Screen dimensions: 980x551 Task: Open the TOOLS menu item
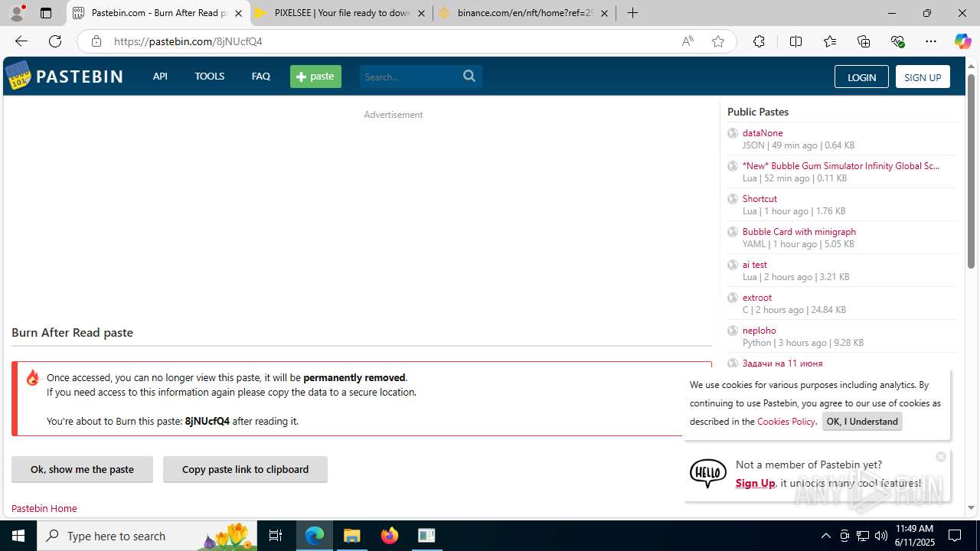pyautogui.click(x=209, y=76)
